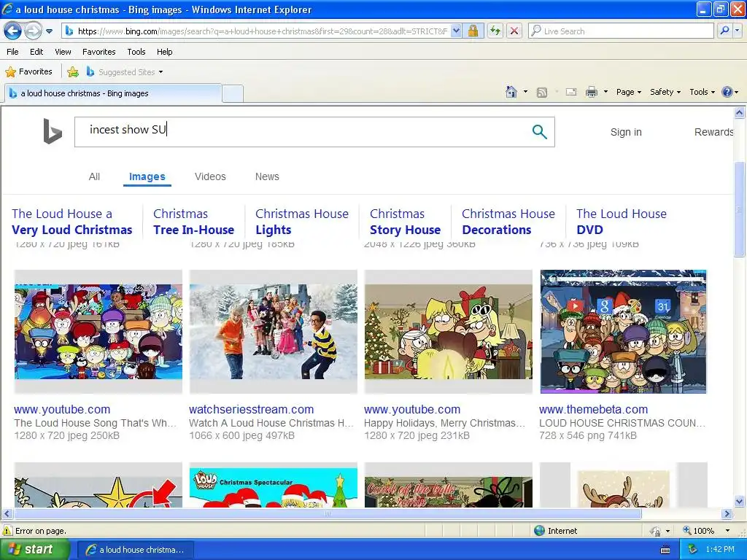The image size is (747, 560).
Task: Open the Page command bar menu
Action: [x=629, y=92]
